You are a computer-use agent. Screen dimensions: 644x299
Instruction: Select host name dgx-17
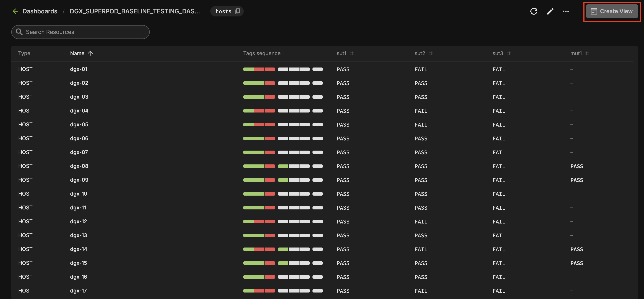[78, 291]
